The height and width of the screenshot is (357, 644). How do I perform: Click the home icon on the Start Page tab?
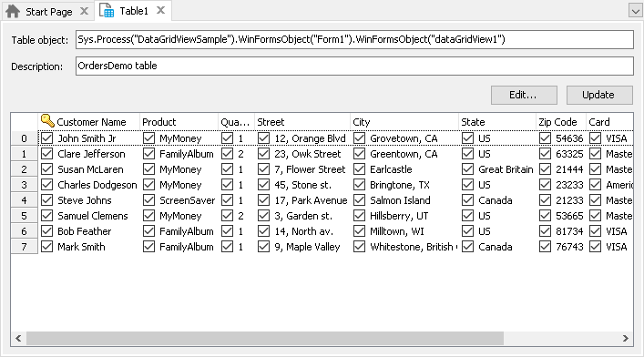click(x=13, y=11)
